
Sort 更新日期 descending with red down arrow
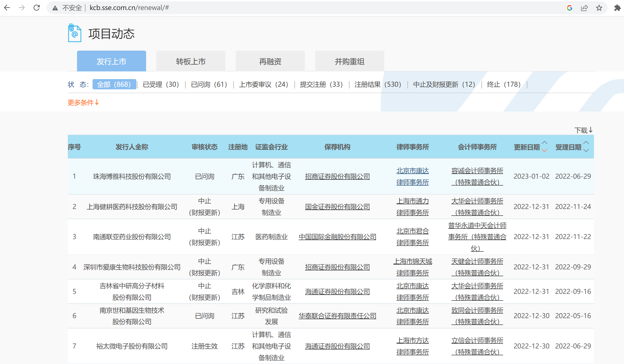[x=544, y=151]
